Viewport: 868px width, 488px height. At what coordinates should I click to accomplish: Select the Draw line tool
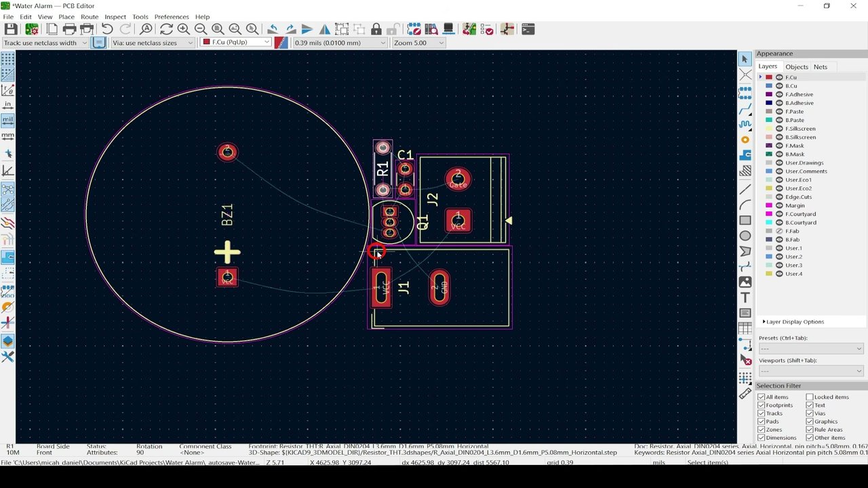tap(745, 189)
